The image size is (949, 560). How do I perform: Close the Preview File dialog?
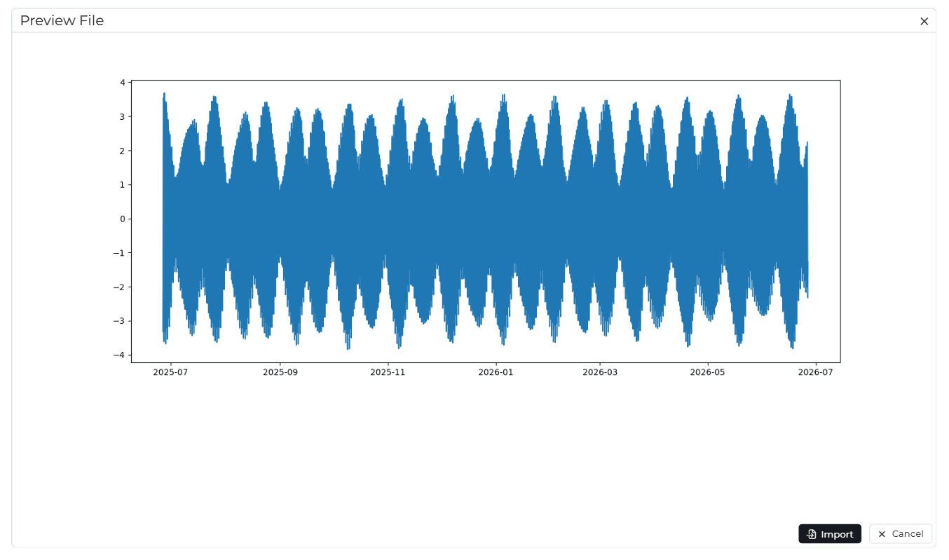pyautogui.click(x=924, y=21)
